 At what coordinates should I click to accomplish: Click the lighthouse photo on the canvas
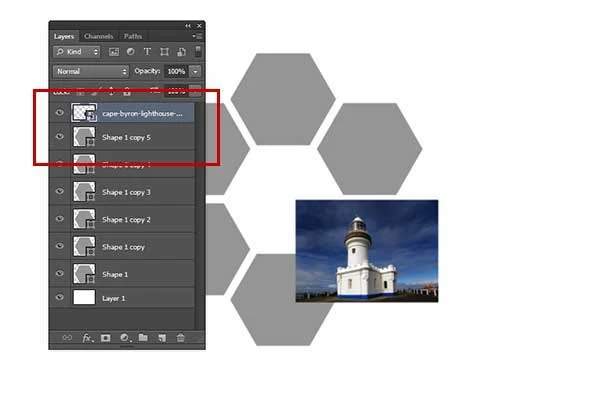[x=367, y=251]
